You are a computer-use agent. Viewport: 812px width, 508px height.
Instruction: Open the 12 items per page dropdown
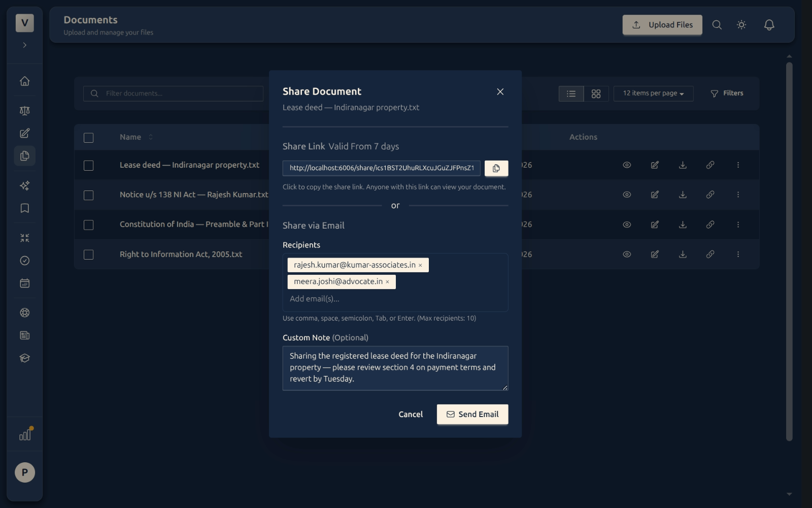click(x=653, y=93)
